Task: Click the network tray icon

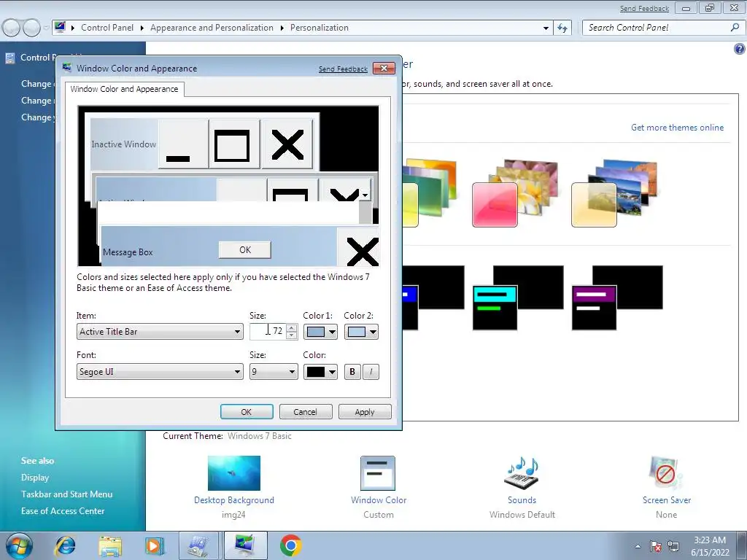Action: coord(673,546)
